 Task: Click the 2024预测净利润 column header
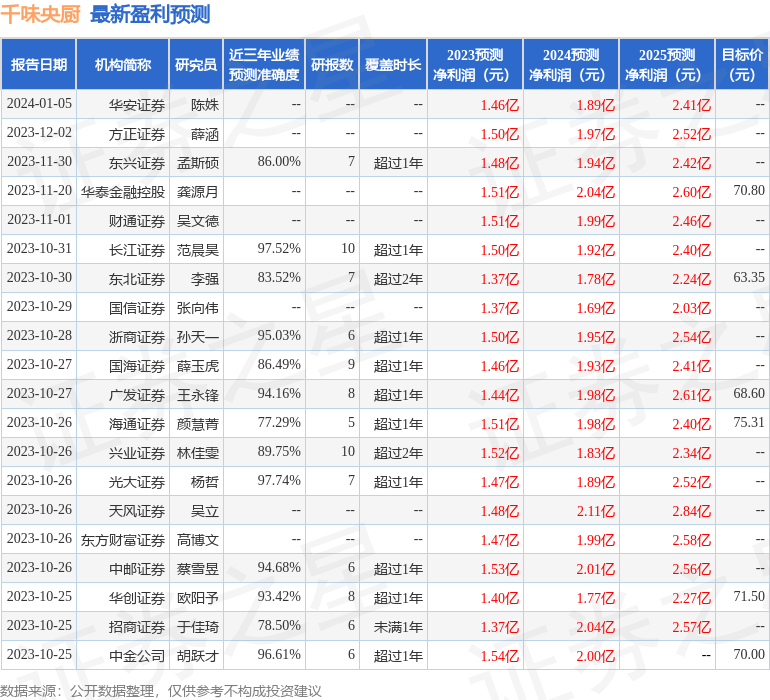point(571,64)
